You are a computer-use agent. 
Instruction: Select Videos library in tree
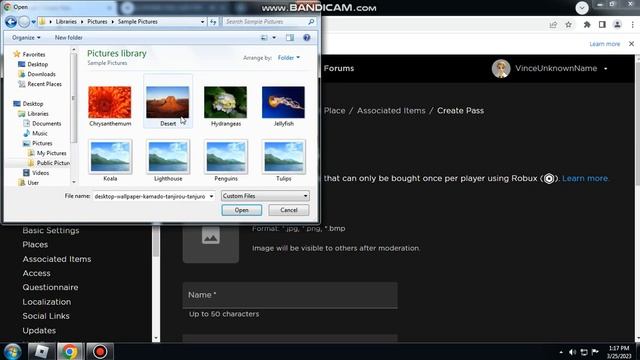(x=40, y=173)
